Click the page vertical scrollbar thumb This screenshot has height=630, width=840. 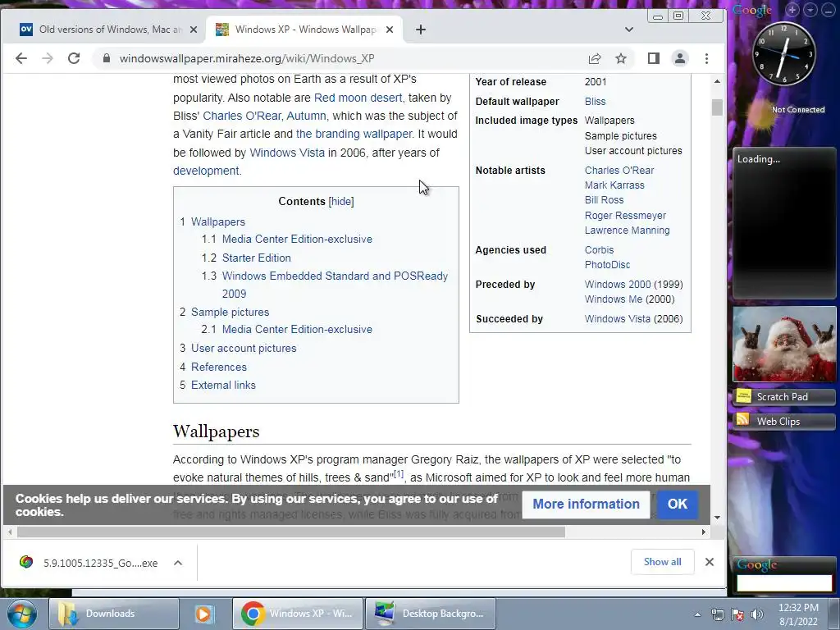717,107
